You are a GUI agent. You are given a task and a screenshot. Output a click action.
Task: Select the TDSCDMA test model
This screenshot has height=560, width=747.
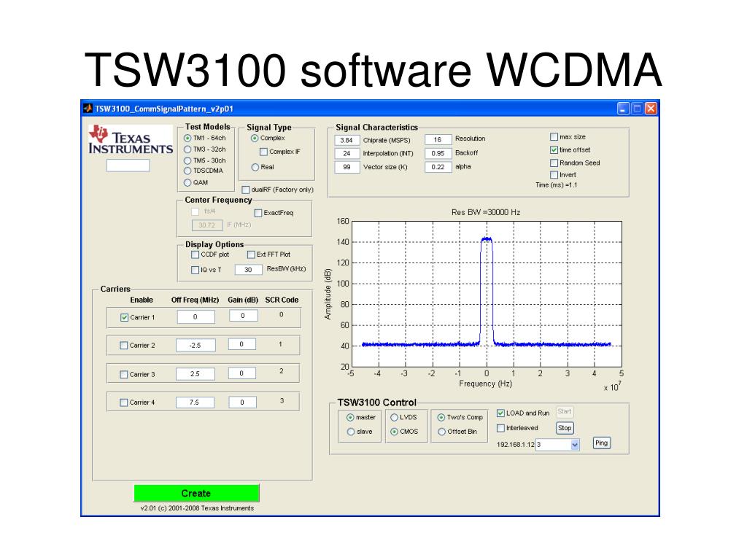pyautogui.click(x=187, y=171)
